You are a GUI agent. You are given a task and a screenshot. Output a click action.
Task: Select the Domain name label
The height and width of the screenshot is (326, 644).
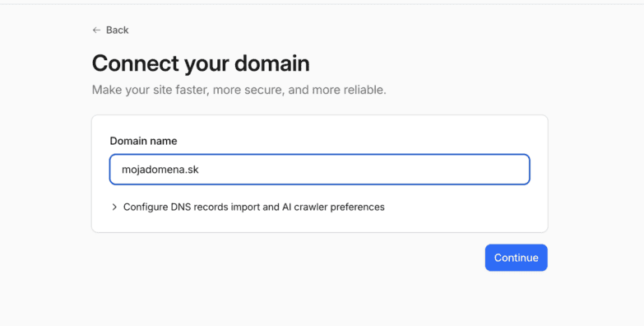coord(143,141)
